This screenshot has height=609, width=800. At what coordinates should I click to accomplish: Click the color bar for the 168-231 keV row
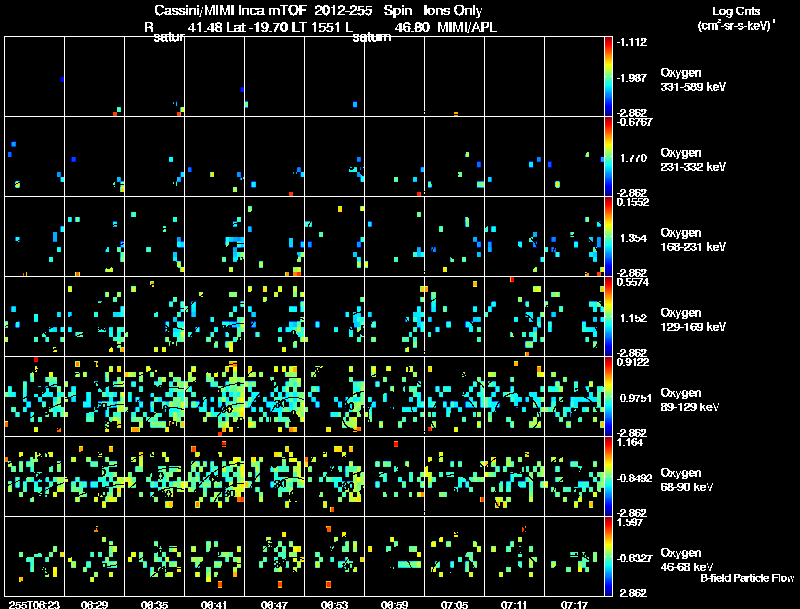pyautogui.click(x=608, y=237)
